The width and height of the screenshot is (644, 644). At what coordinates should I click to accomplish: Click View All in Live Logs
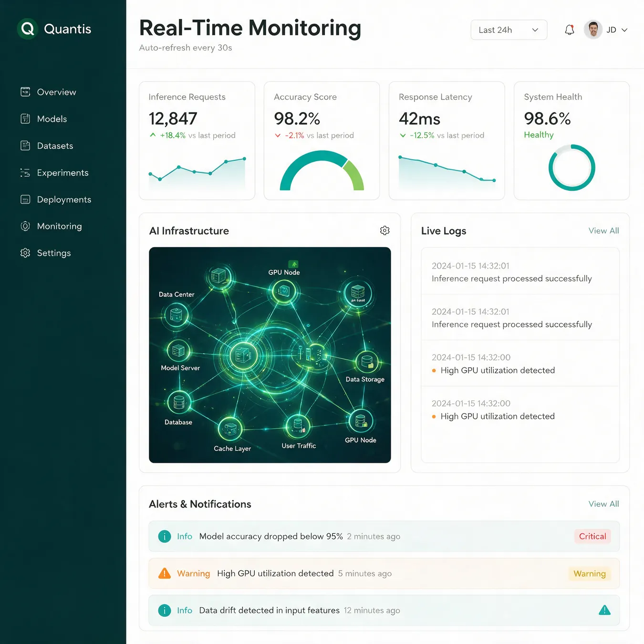click(603, 230)
